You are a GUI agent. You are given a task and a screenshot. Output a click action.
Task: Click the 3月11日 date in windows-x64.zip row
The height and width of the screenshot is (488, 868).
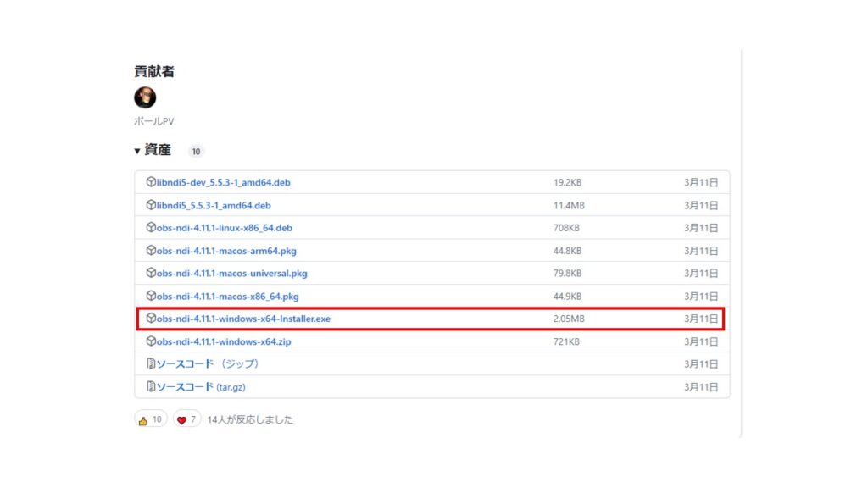[x=701, y=341]
